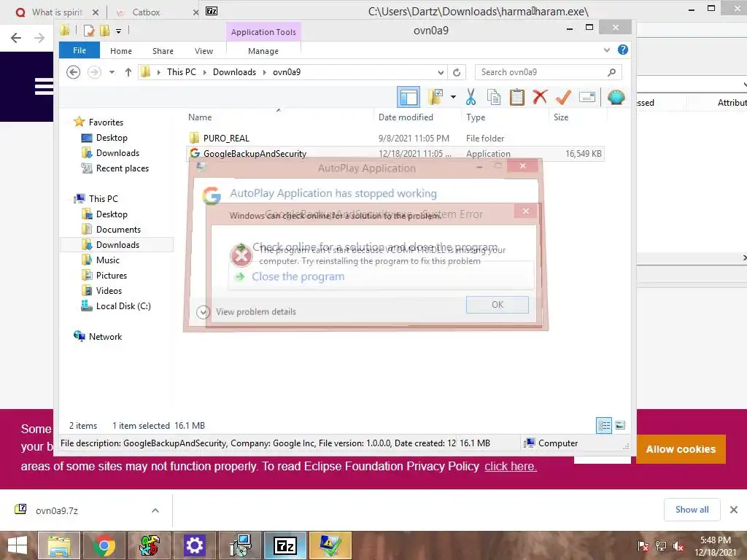Open Desktop under Favorites
This screenshot has width=747, height=560.
[x=112, y=138]
